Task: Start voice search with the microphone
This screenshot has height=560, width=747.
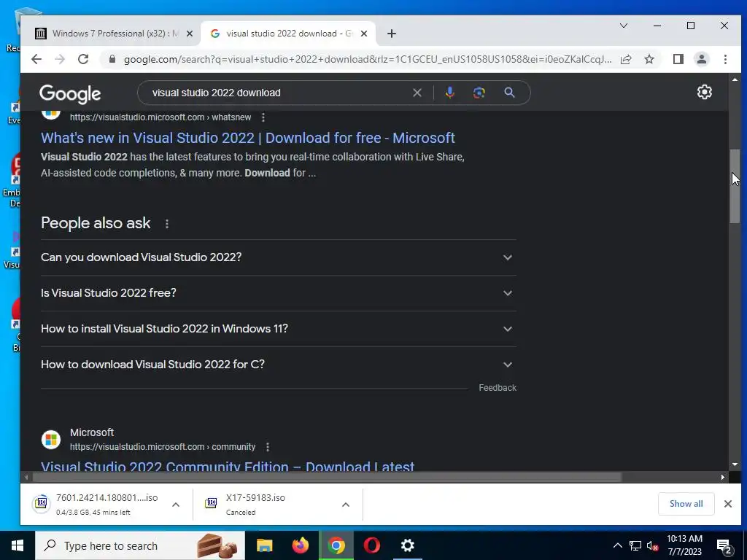Action: tap(449, 93)
